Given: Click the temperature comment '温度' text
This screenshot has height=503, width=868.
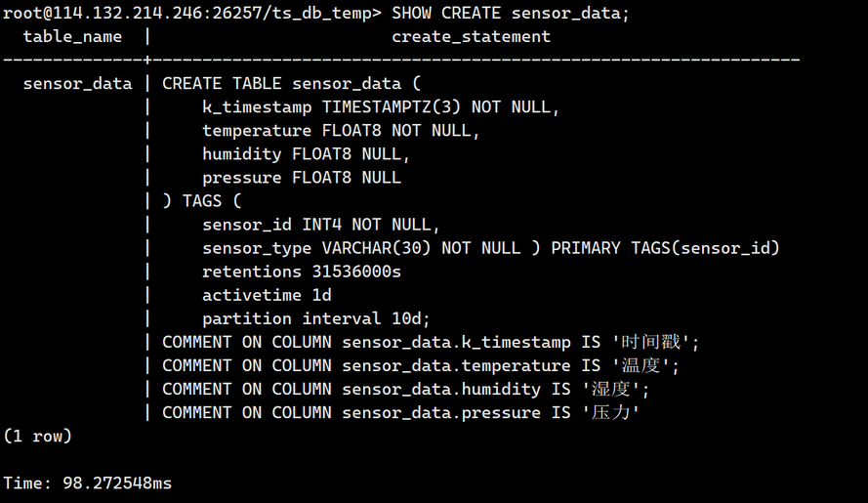Looking at the screenshot, I should click(645, 365).
